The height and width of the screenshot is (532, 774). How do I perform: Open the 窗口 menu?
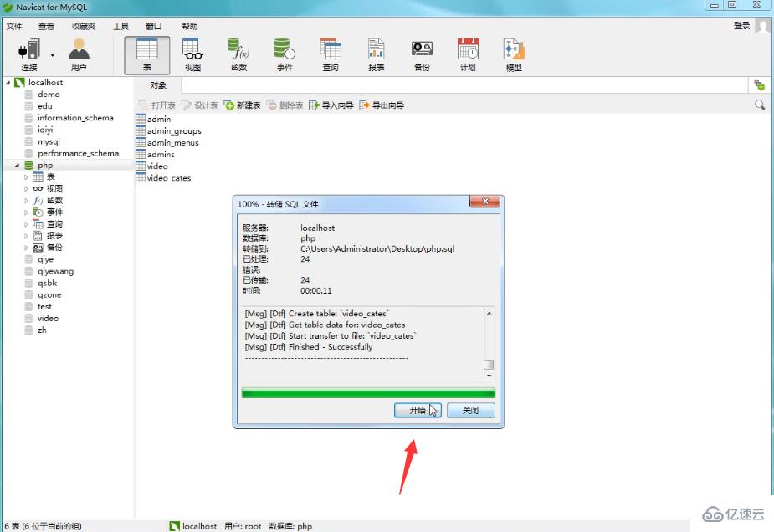point(151,26)
